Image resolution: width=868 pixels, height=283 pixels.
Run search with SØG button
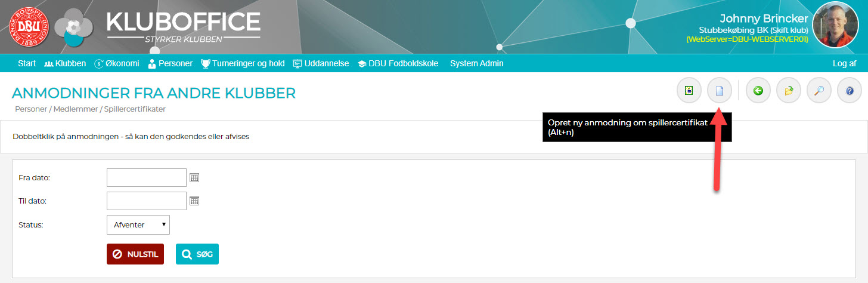[197, 254]
